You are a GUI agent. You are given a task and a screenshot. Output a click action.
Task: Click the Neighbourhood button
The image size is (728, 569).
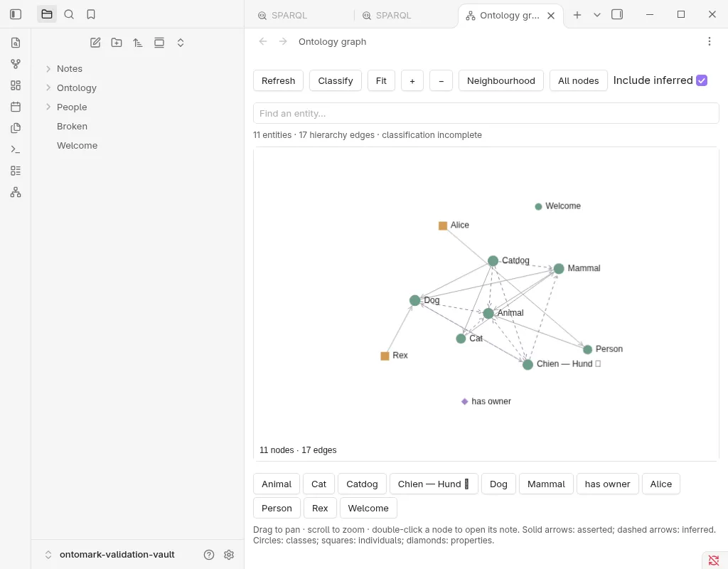coord(501,81)
